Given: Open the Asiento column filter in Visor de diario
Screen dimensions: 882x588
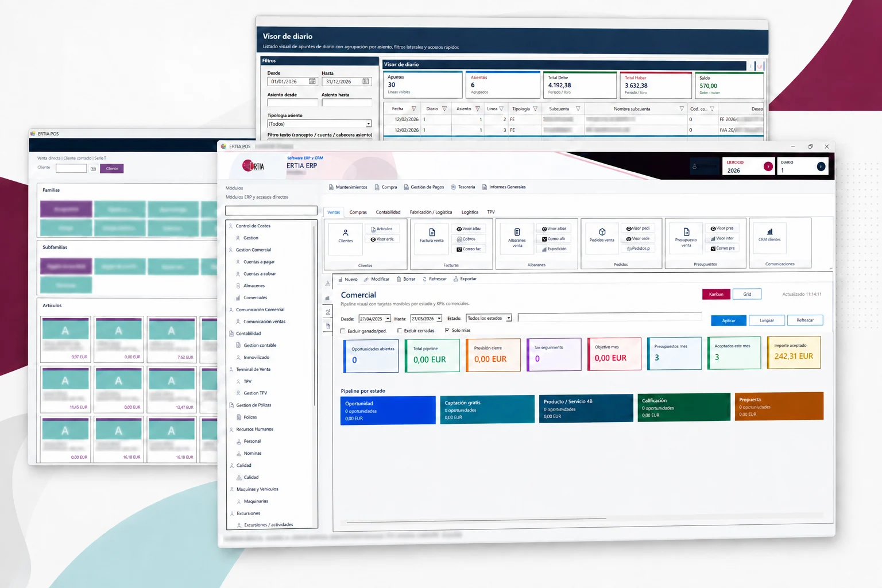Looking at the screenshot, I should [477, 109].
